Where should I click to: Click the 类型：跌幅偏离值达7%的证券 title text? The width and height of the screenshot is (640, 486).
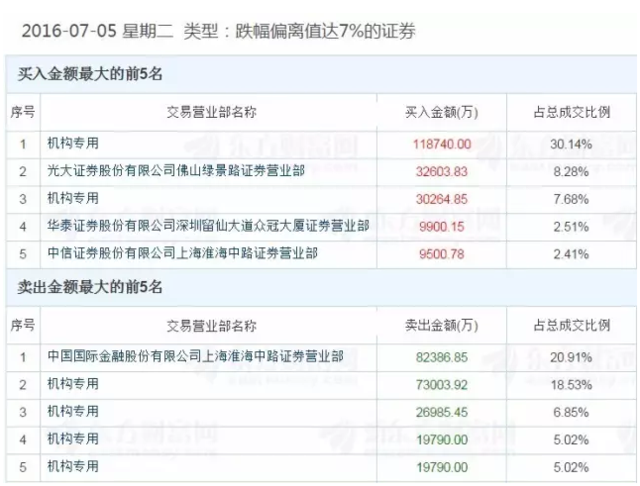[x=300, y=31]
